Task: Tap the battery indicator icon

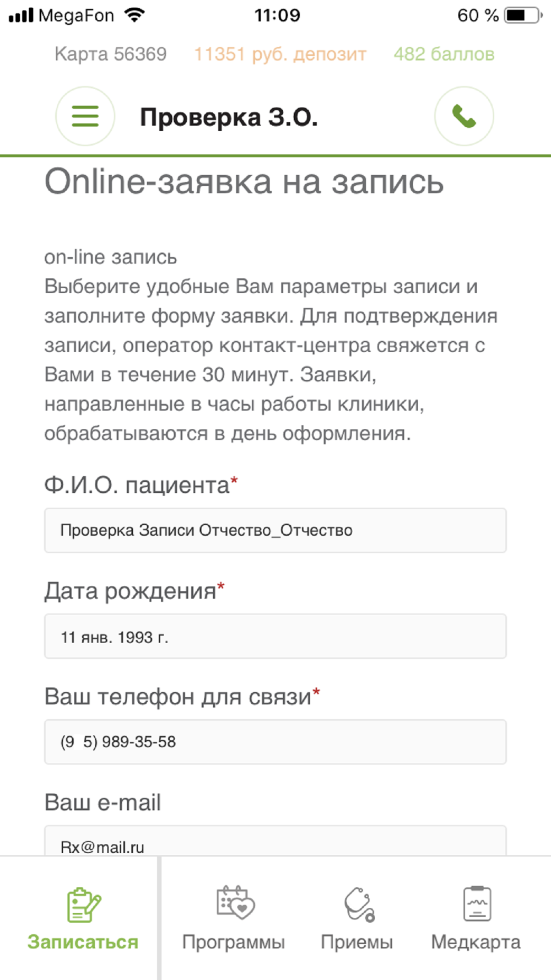Action: tap(523, 15)
